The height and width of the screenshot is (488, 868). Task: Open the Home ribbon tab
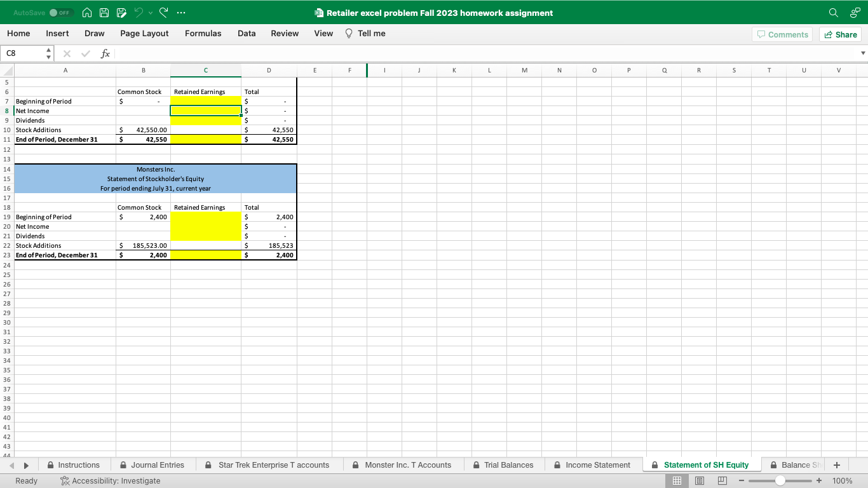(18, 34)
